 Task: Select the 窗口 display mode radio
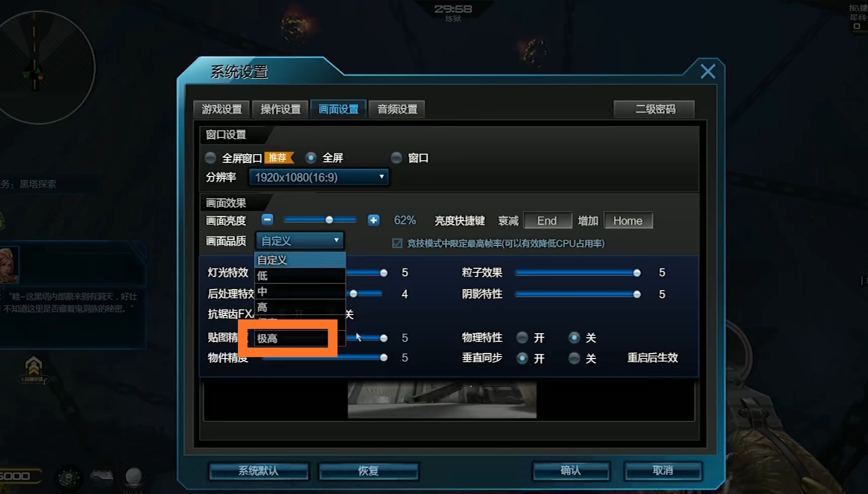point(396,158)
